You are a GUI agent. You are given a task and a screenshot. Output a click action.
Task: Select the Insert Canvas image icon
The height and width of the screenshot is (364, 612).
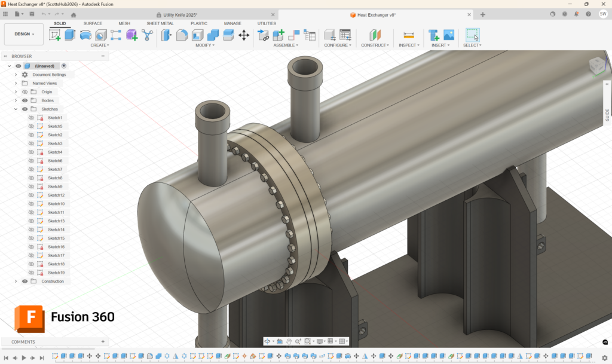tap(449, 35)
